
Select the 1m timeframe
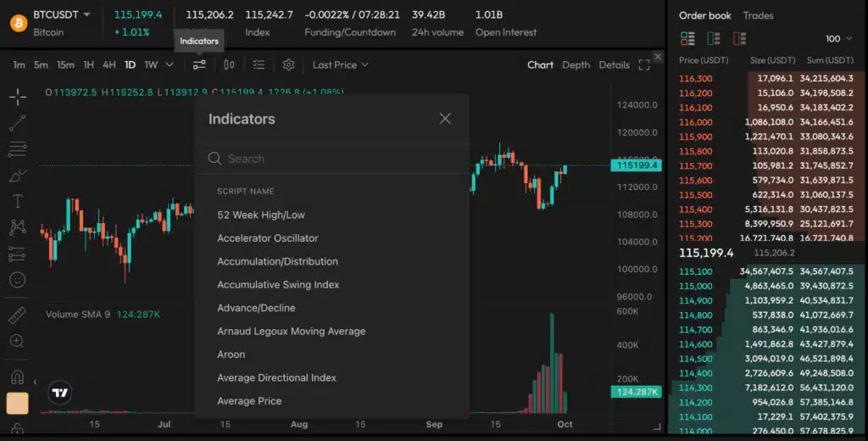(19, 64)
